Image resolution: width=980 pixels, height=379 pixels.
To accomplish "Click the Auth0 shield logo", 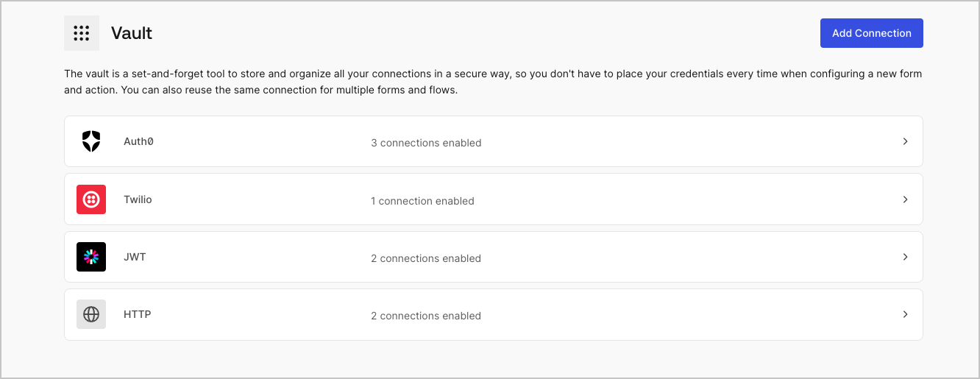I will coord(91,141).
